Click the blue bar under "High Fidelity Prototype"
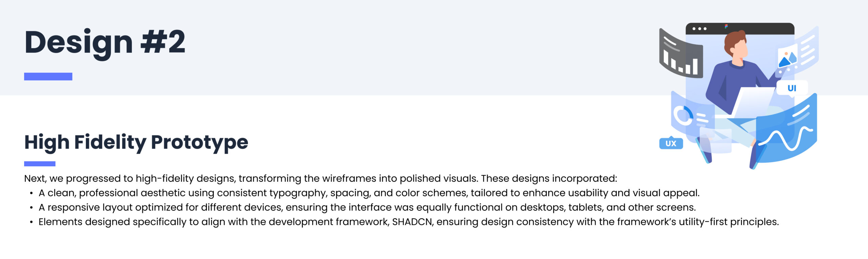 [40, 164]
